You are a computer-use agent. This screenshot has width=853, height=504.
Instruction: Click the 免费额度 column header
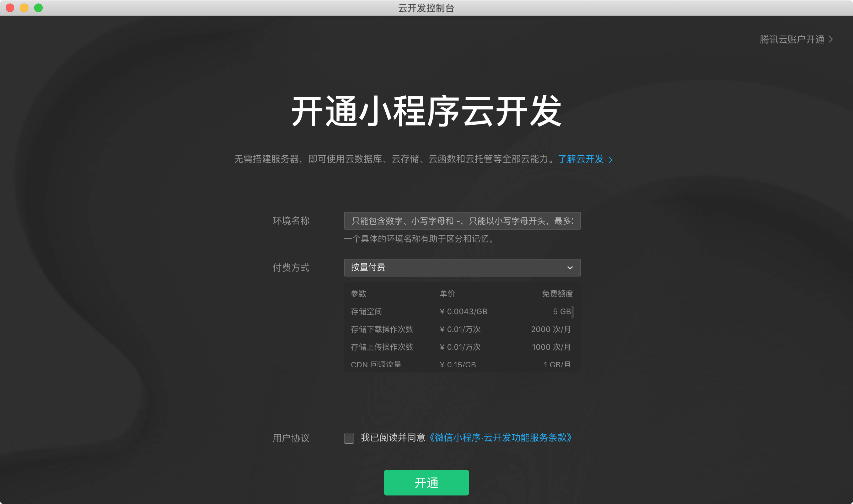(557, 294)
